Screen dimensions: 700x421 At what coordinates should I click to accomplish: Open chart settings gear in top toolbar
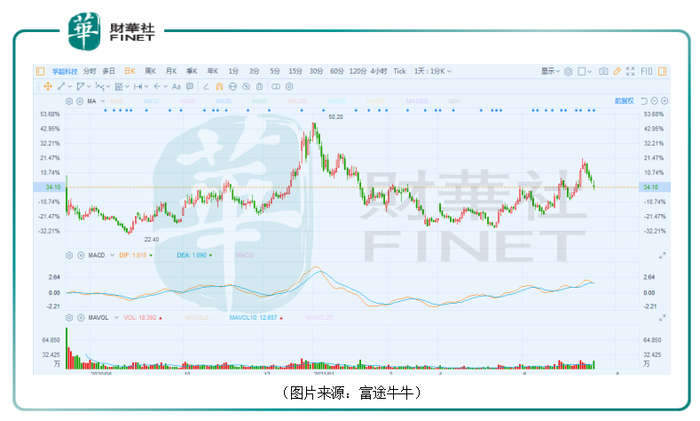568,71
